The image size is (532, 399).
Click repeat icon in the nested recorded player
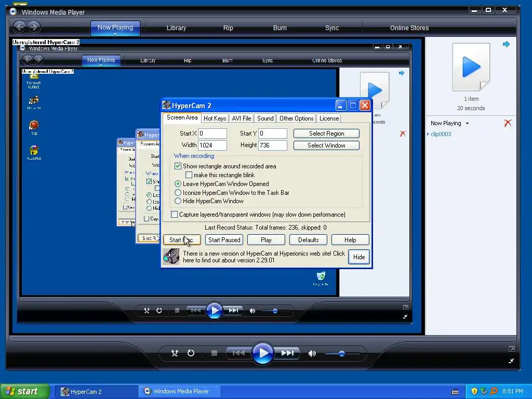tap(159, 311)
